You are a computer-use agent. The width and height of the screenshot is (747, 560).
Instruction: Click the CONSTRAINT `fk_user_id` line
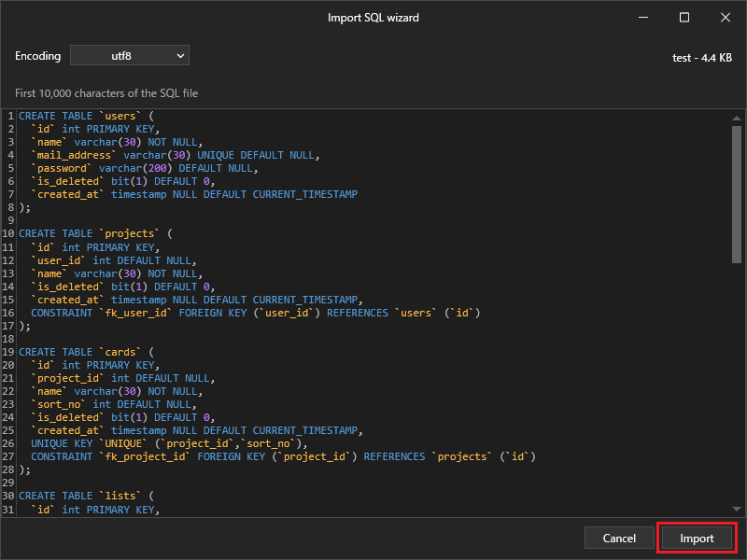[x=255, y=313]
